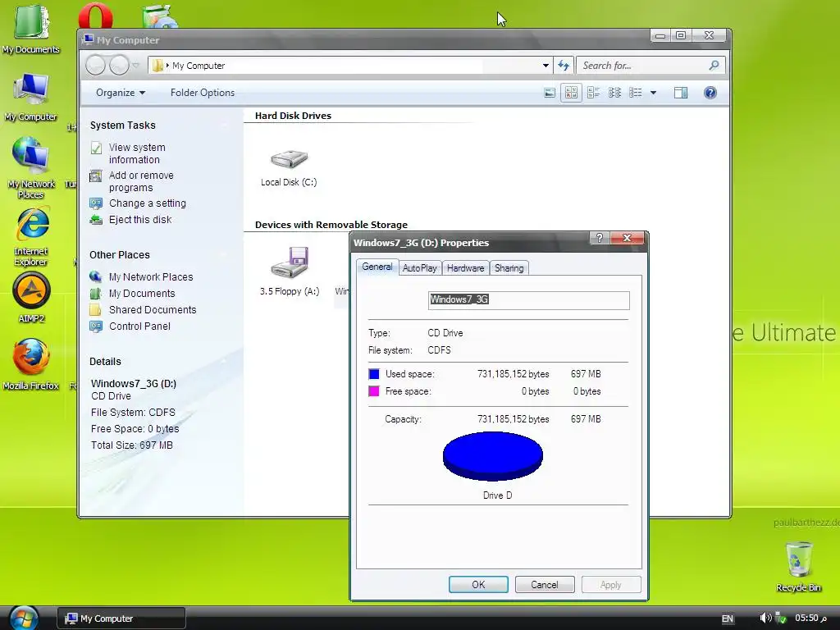Click the Hard Disk Drives group header
Screen dimensions: 840x630
pyautogui.click(x=293, y=116)
